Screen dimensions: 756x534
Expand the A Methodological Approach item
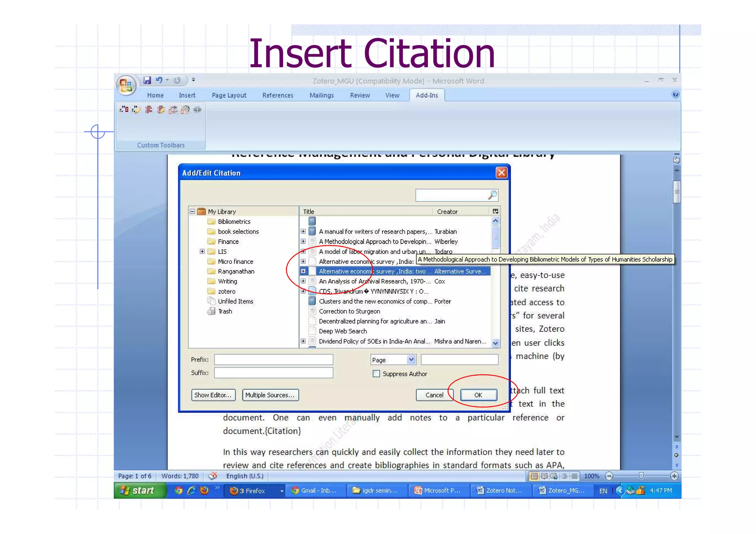click(303, 241)
